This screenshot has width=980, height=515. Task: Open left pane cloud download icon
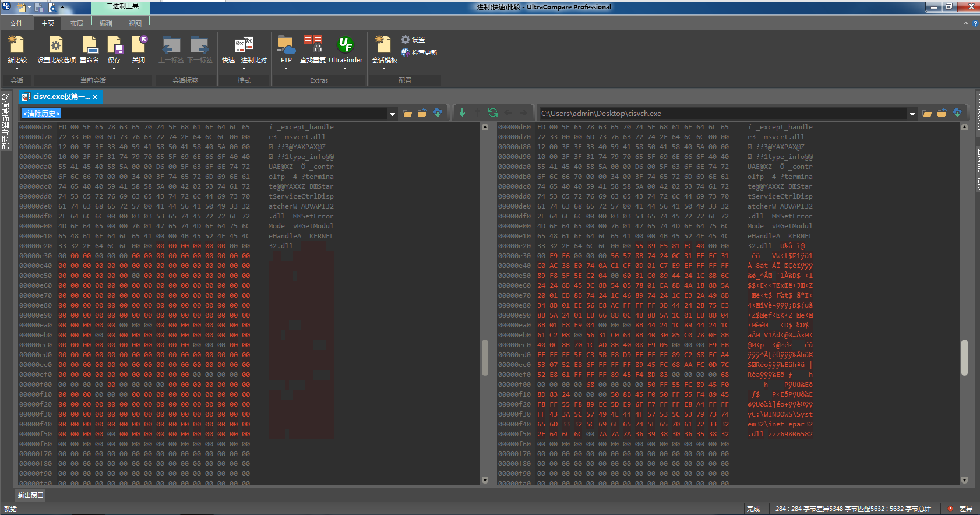[x=438, y=113]
